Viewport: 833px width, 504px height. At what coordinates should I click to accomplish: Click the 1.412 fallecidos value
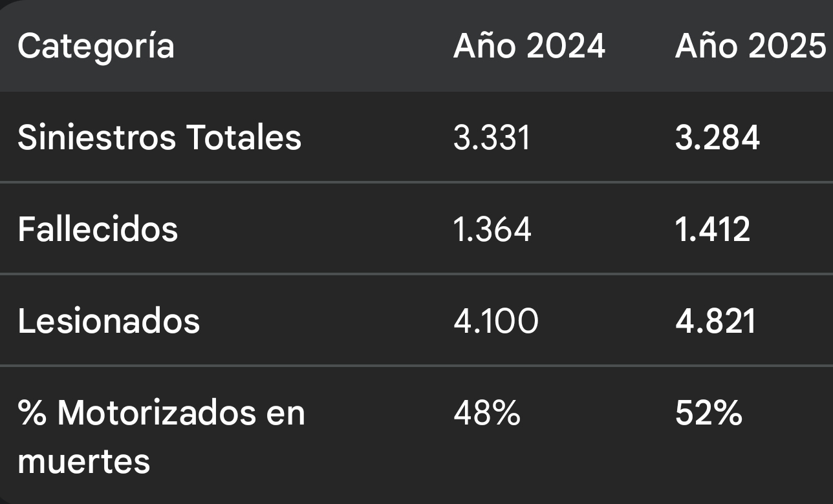713,229
